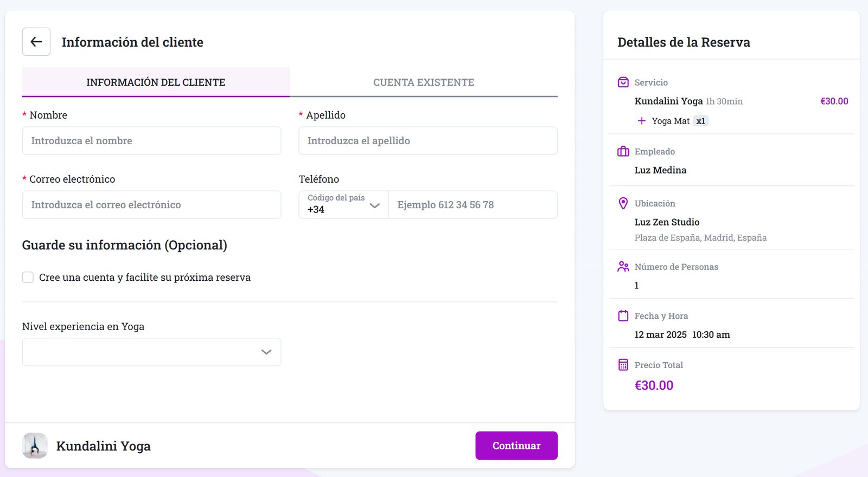Click the Empleado briefcase icon
The width and height of the screenshot is (868, 477).
pyautogui.click(x=623, y=151)
